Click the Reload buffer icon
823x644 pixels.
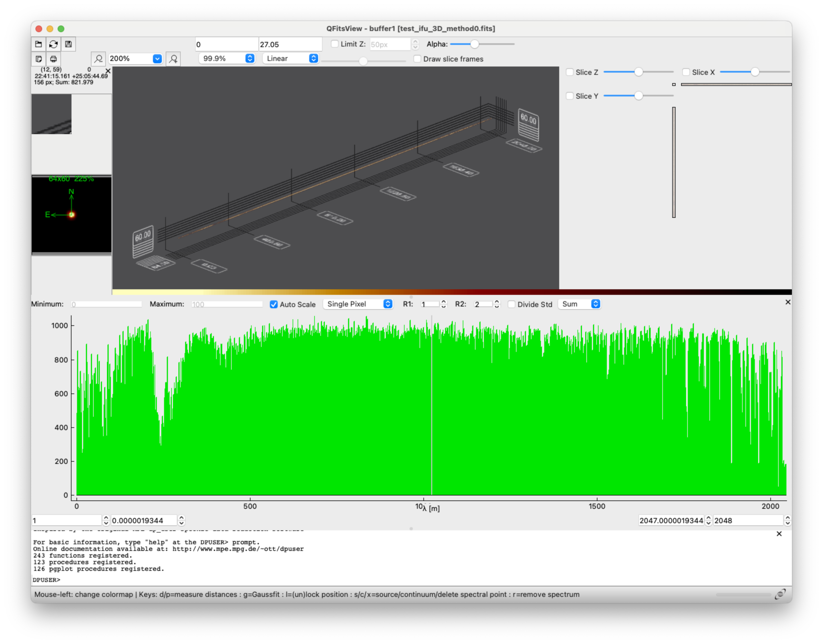(53, 44)
